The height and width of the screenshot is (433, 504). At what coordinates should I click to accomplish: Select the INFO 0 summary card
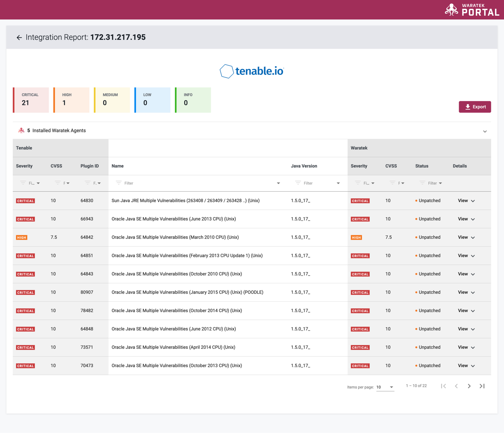[x=193, y=100]
